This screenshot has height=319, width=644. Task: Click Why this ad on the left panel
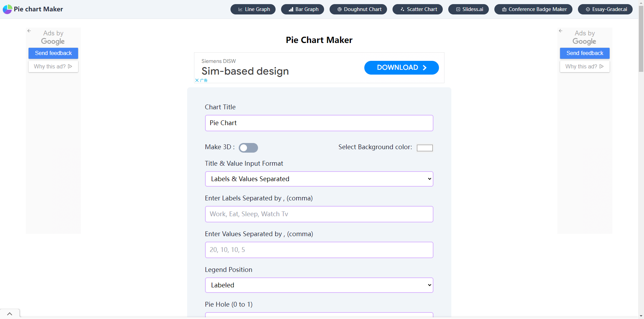click(x=53, y=66)
